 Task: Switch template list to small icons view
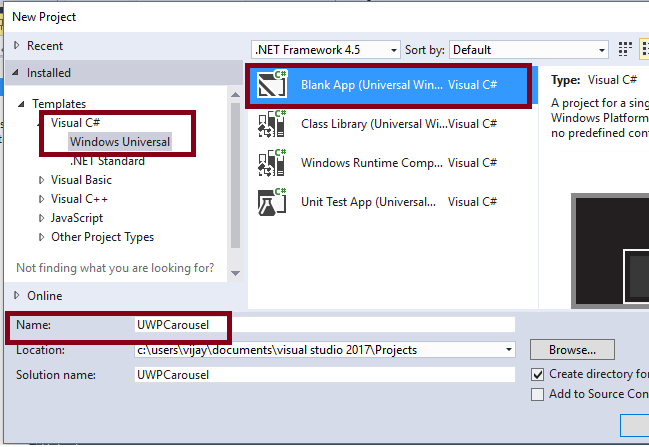tap(626, 49)
